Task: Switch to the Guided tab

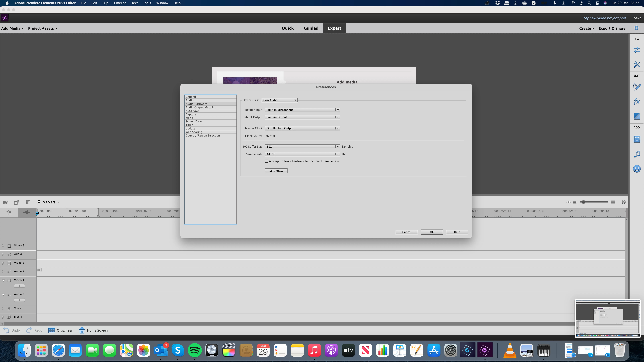Action: pyautogui.click(x=311, y=28)
